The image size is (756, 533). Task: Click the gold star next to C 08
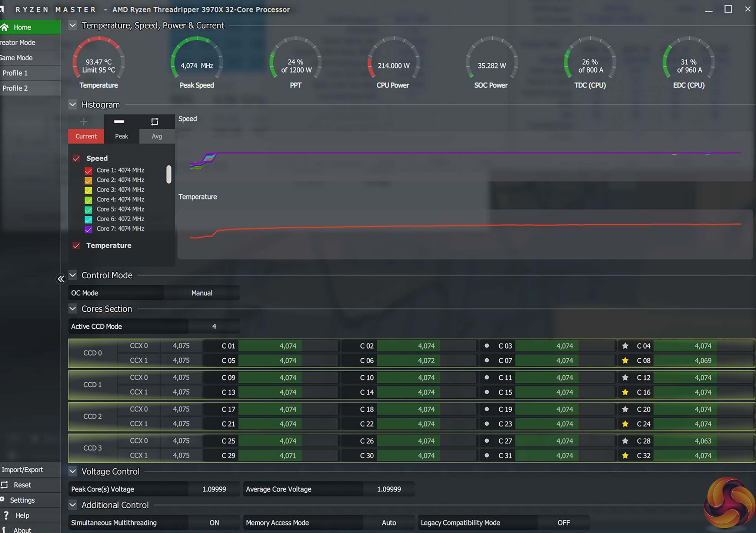click(x=625, y=360)
